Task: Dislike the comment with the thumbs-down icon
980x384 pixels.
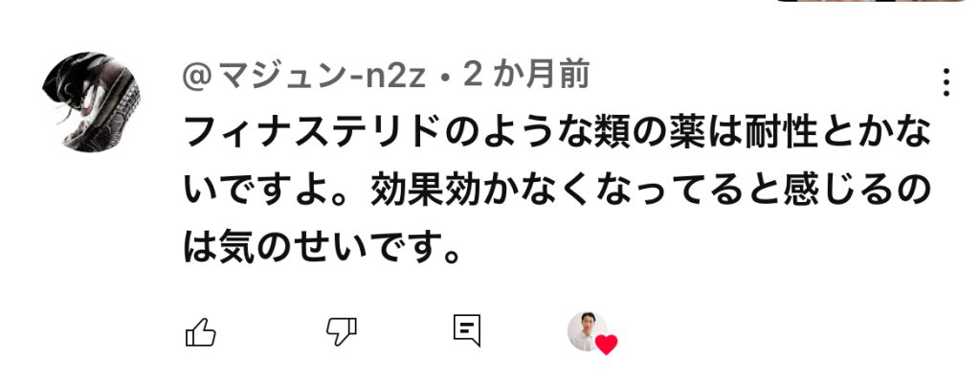Action: (x=342, y=331)
